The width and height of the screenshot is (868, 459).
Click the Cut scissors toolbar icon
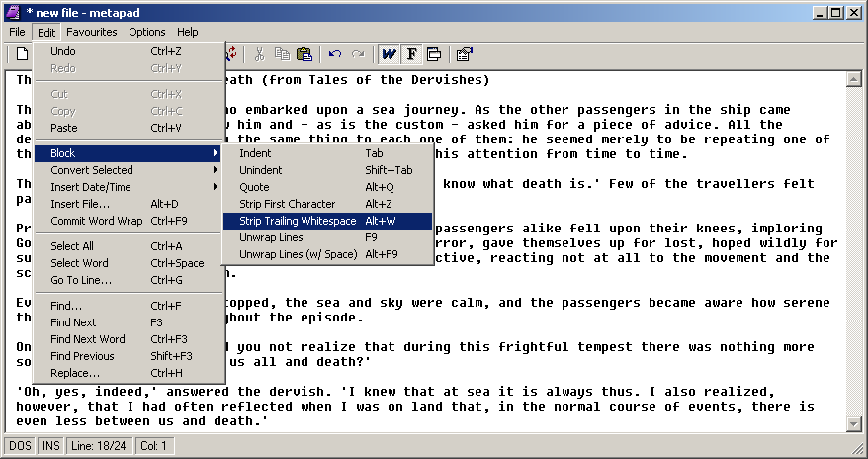click(x=259, y=54)
